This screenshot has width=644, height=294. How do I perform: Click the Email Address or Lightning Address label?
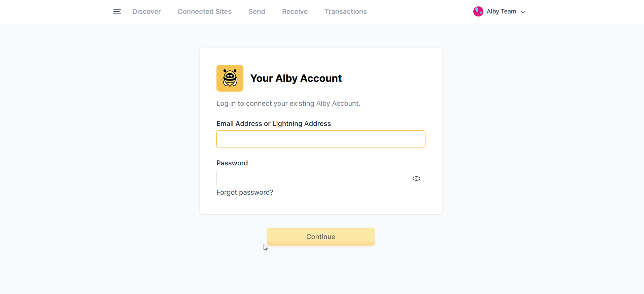click(x=273, y=124)
